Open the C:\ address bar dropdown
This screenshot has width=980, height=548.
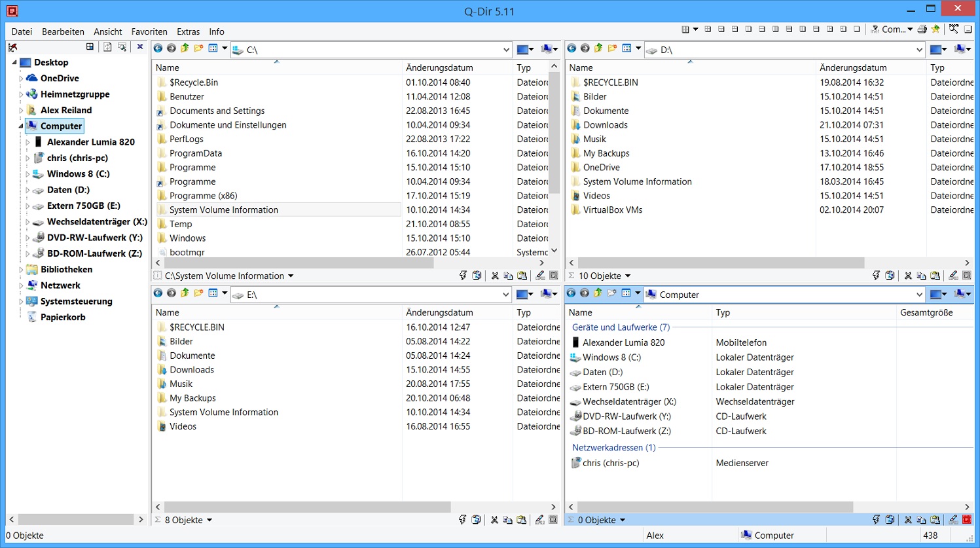pyautogui.click(x=506, y=50)
